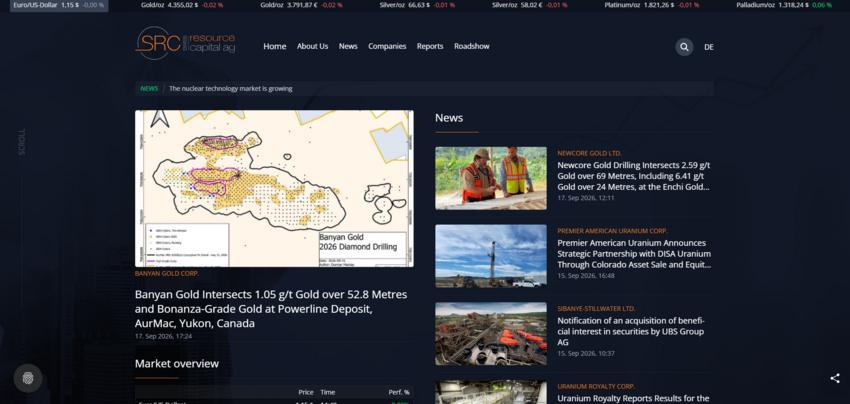Click the BANYAN GOLD CORP. company label

click(167, 274)
